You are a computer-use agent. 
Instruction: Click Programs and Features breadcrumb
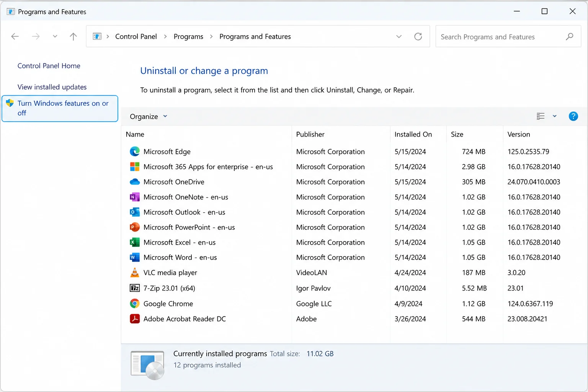coord(255,36)
